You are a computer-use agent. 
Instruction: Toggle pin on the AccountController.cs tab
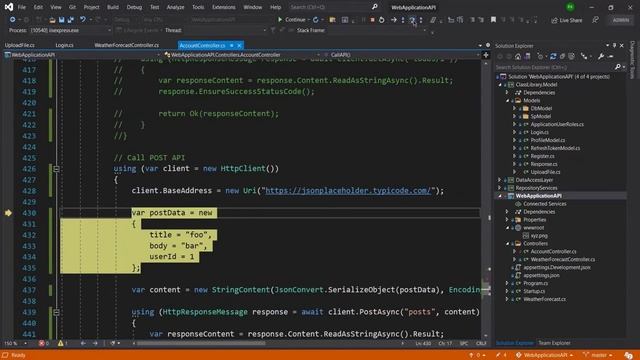(231, 45)
